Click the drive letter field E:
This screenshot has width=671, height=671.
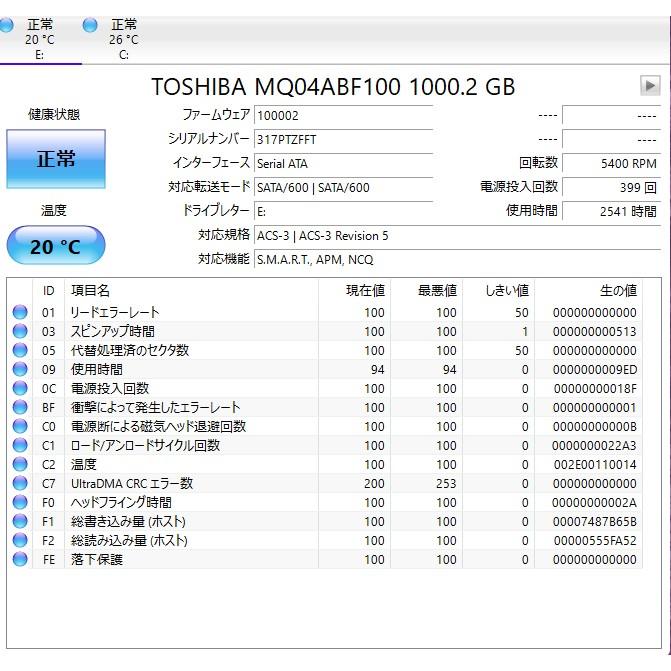[344, 211]
